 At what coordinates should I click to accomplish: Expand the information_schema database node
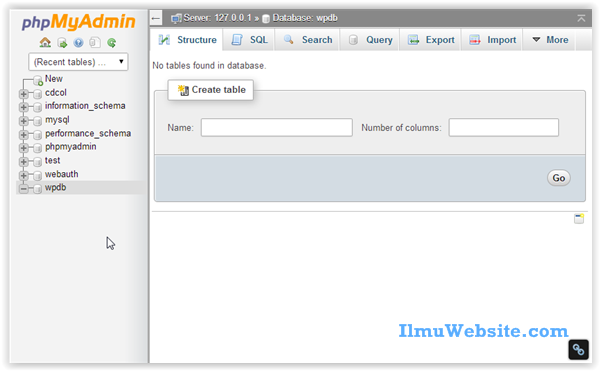pyautogui.click(x=23, y=107)
